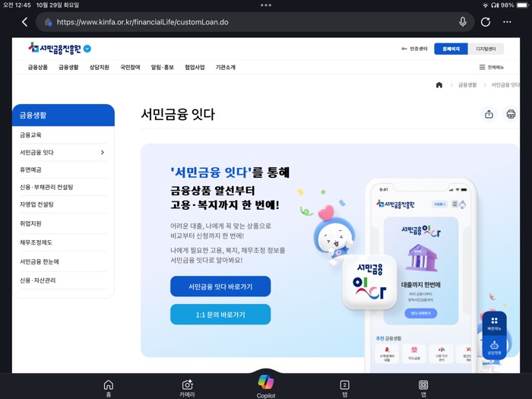
Task: Reload the page with refresh icon
Action: tap(486, 22)
